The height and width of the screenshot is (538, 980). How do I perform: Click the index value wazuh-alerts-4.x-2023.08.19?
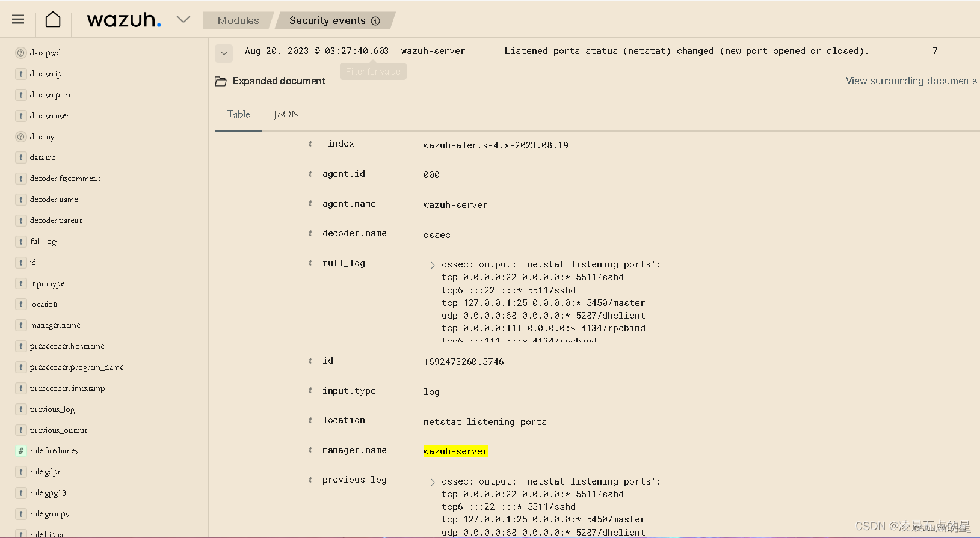coord(496,145)
